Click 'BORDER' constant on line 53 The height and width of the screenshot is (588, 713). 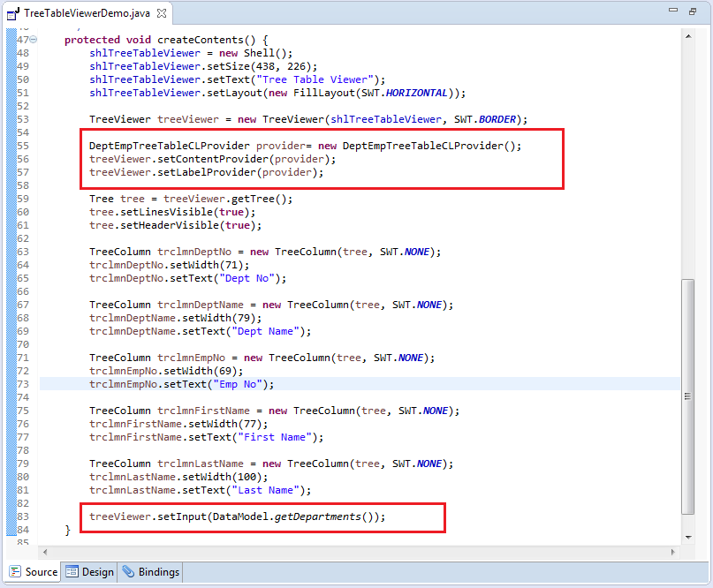497,119
